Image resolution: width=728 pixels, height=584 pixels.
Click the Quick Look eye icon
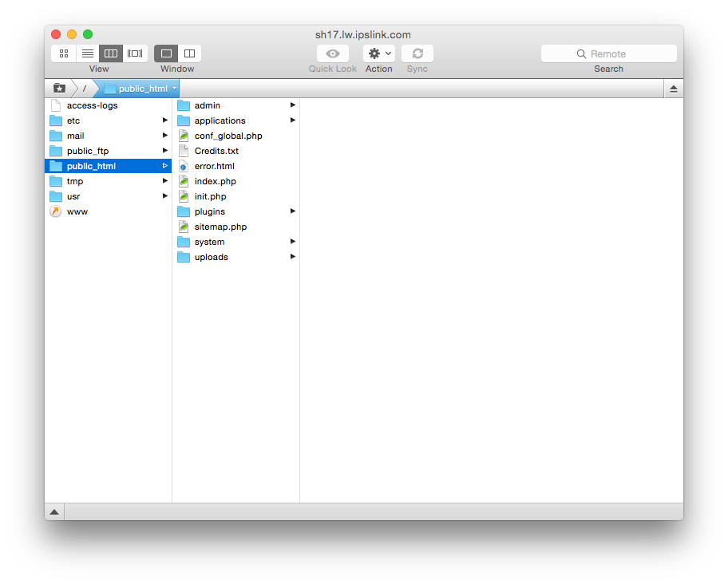tap(333, 53)
